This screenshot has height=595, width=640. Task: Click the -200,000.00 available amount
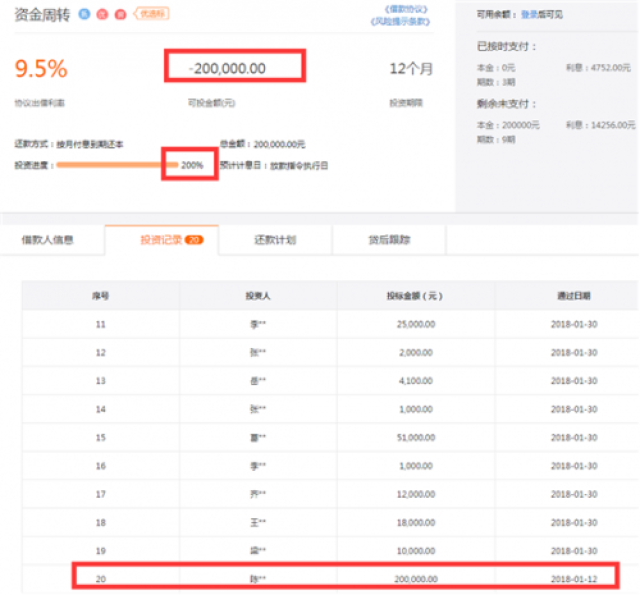[227, 69]
